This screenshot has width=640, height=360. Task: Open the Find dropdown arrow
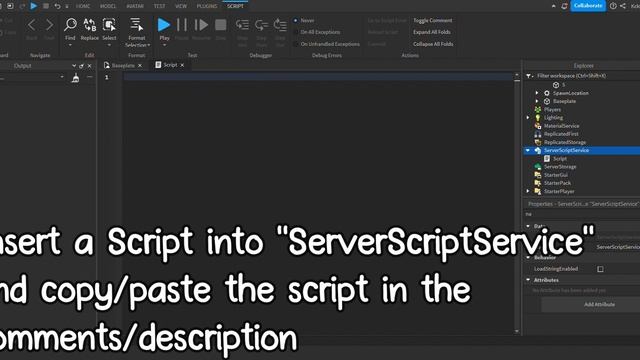click(70, 45)
